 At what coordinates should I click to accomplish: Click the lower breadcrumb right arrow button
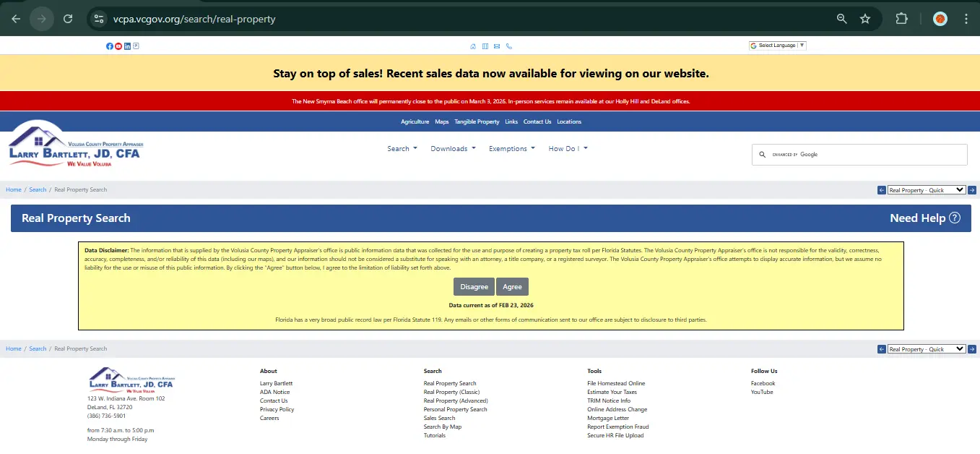(x=972, y=349)
